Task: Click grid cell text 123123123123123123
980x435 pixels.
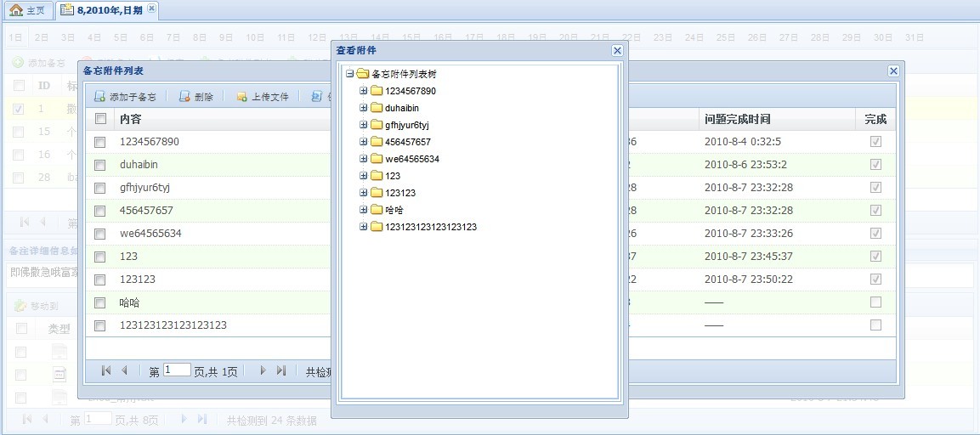Action: 173,325
